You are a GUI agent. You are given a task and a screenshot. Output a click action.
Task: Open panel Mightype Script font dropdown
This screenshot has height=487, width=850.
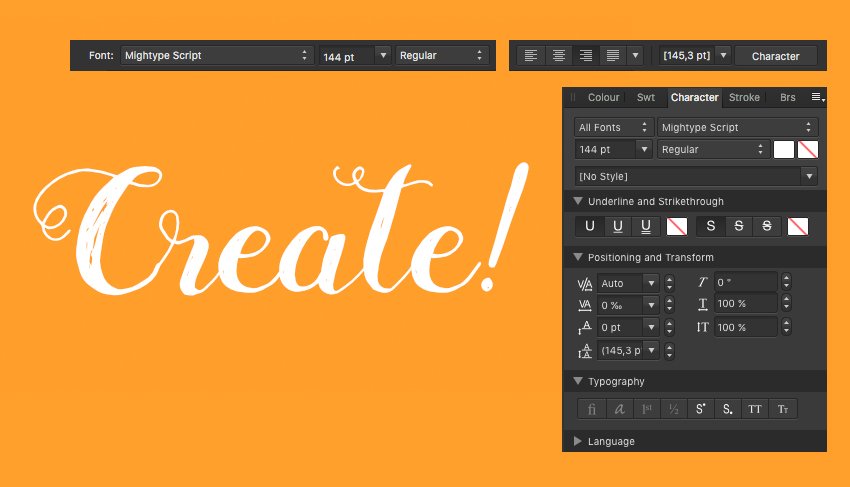pos(737,127)
